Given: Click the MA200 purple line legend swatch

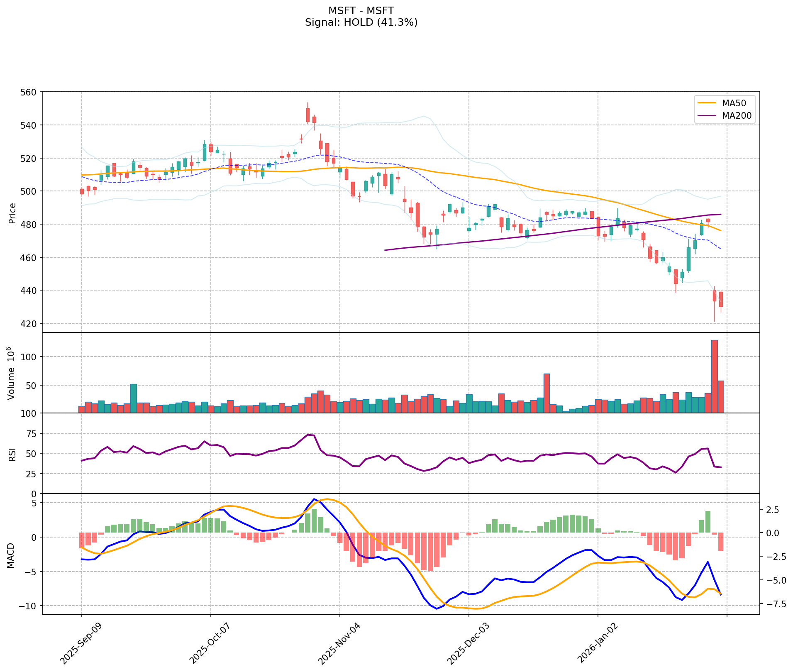Looking at the screenshot, I should point(707,116).
